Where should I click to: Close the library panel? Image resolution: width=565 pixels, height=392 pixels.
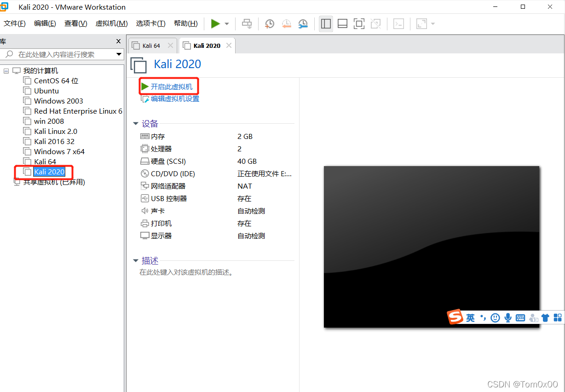pos(119,41)
